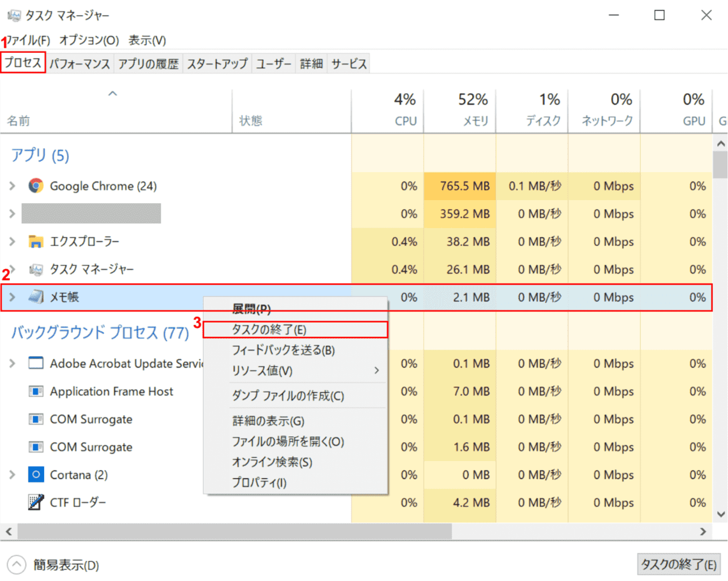Screen dimensions: 728x581
Task: Expand the エクスプローラー process group
Action: click(12, 242)
